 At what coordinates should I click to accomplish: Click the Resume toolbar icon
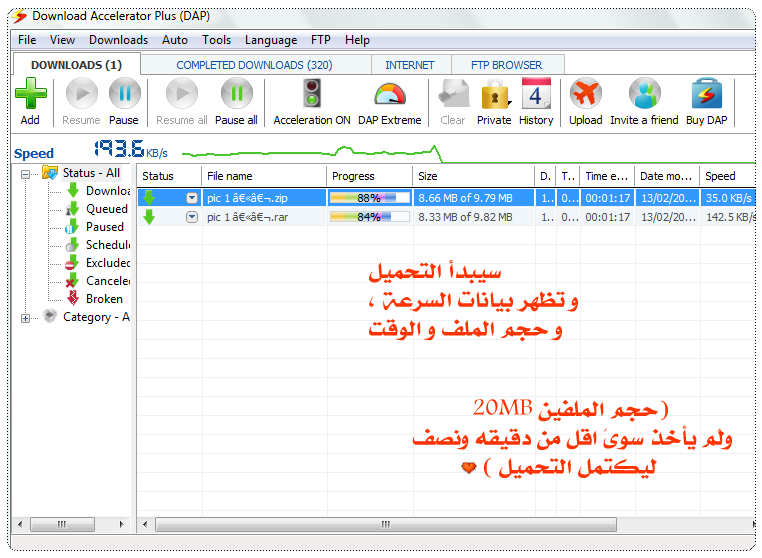point(81,93)
